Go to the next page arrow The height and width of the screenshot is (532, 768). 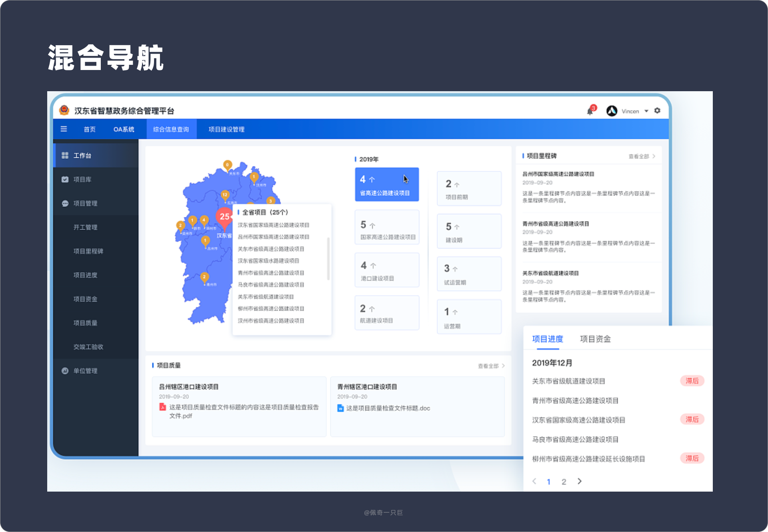[x=580, y=481]
